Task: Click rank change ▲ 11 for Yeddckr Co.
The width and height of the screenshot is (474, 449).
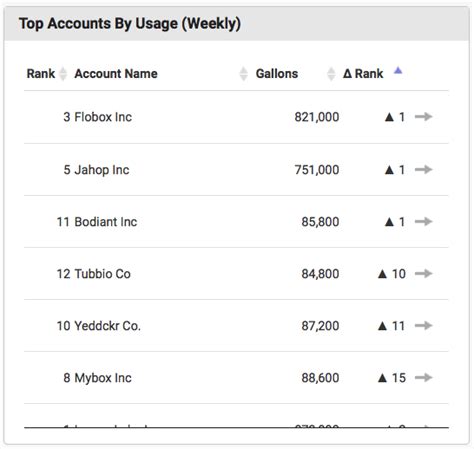Action: 392,326
